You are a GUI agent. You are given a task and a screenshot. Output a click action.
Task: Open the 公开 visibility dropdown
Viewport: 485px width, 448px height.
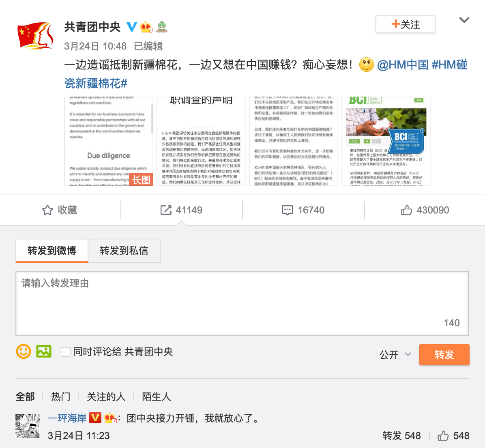point(395,355)
